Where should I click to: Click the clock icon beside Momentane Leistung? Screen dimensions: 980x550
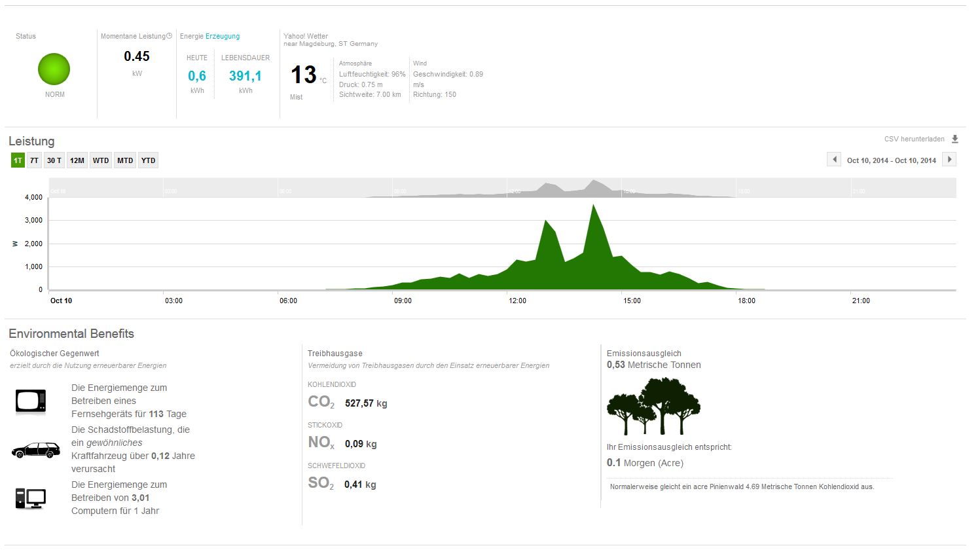pyautogui.click(x=170, y=36)
